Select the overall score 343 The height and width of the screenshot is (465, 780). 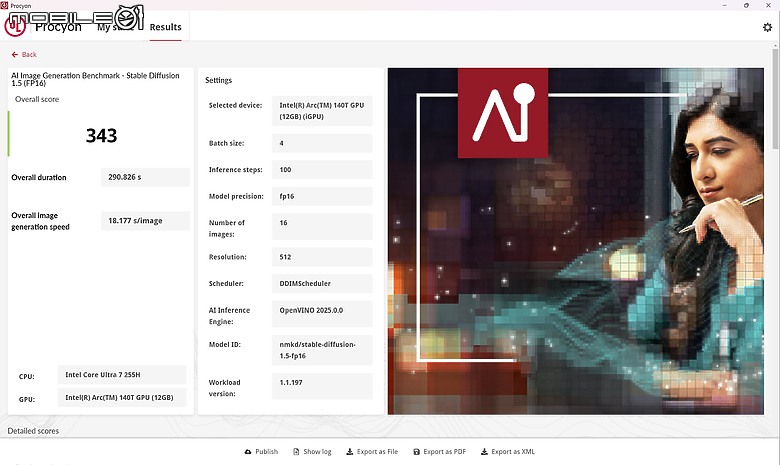(101, 135)
